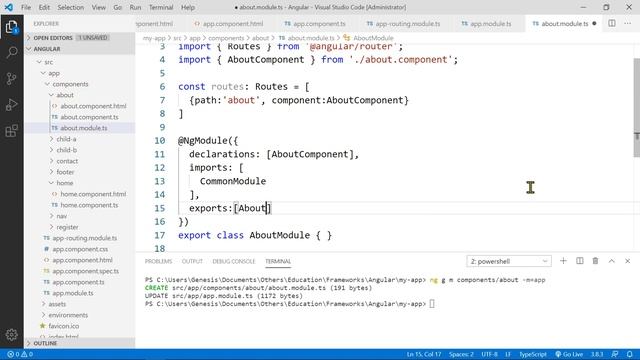Expand the child-a folder
The height and width of the screenshot is (360, 640).
[66, 139]
